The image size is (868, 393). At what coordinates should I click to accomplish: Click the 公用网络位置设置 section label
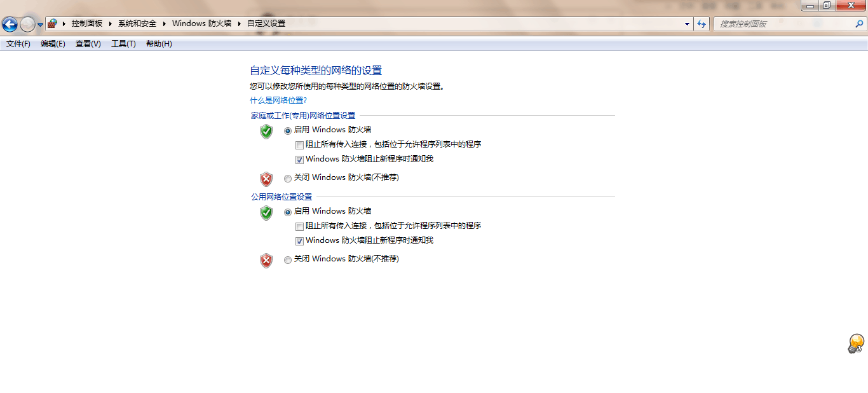point(281,197)
